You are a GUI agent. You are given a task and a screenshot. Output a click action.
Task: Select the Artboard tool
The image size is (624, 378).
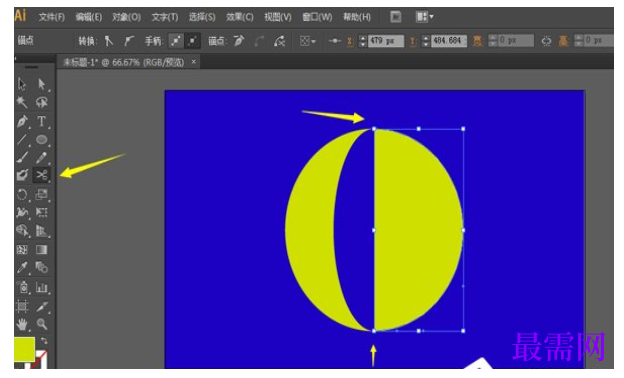(x=22, y=306)
